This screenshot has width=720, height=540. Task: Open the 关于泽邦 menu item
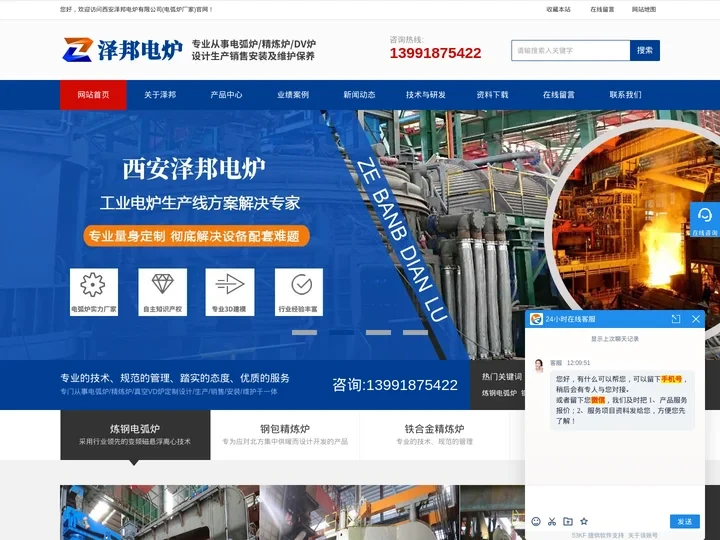pyautogui.click(x=160, y=95)
